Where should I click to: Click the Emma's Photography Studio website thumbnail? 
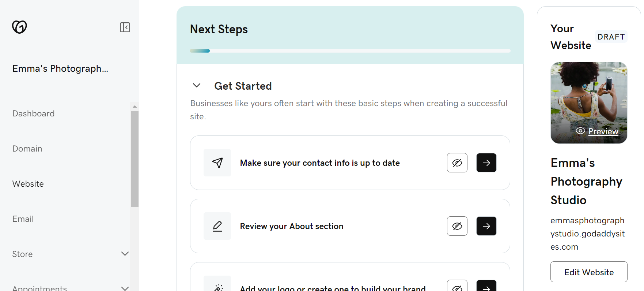coord(588,103)
